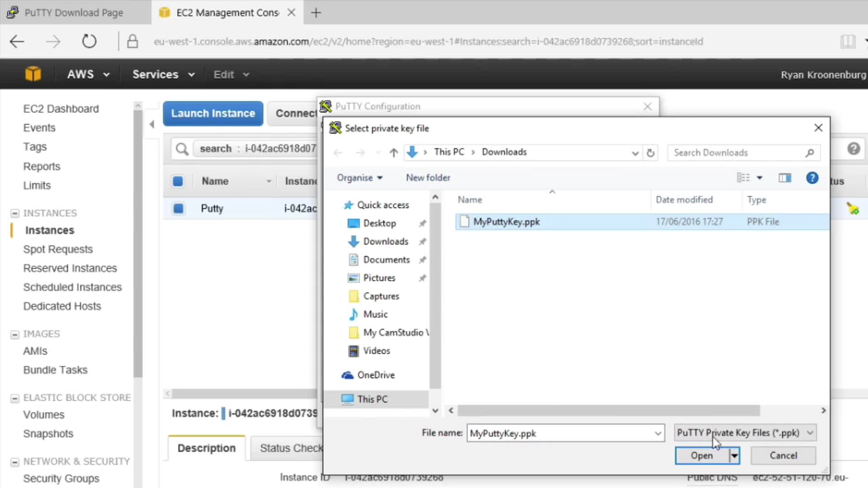Refresh the Downloads folder listing
The image size is (868, 488).
(x=650, y=153)
